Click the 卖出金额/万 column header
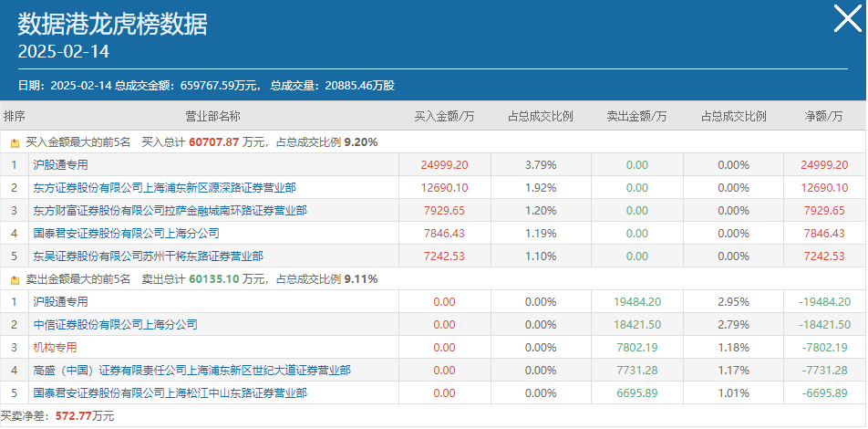The height and width of the screenshot is (429, 868). 636,117
